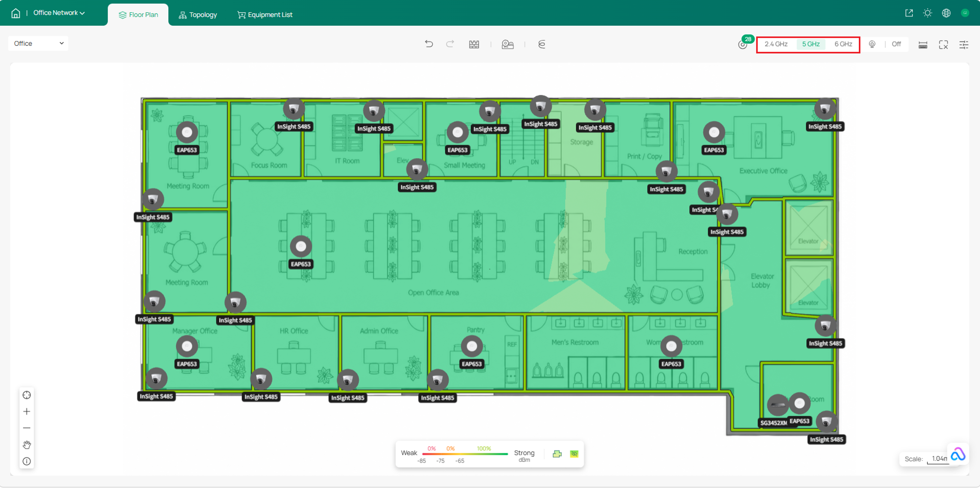
Task: Select the SG3452XM switch device
Action: tap(777, 404)
